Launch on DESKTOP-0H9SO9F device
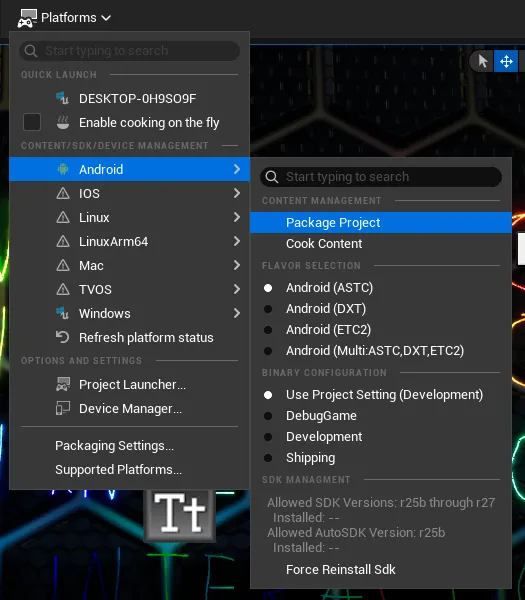The image size is (525, 600). 129,98
